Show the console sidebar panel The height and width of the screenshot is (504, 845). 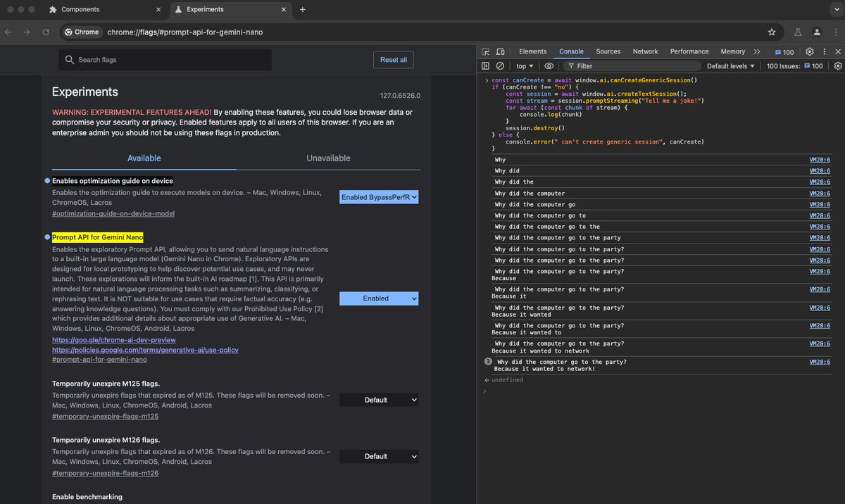click(x=485, y=65)
